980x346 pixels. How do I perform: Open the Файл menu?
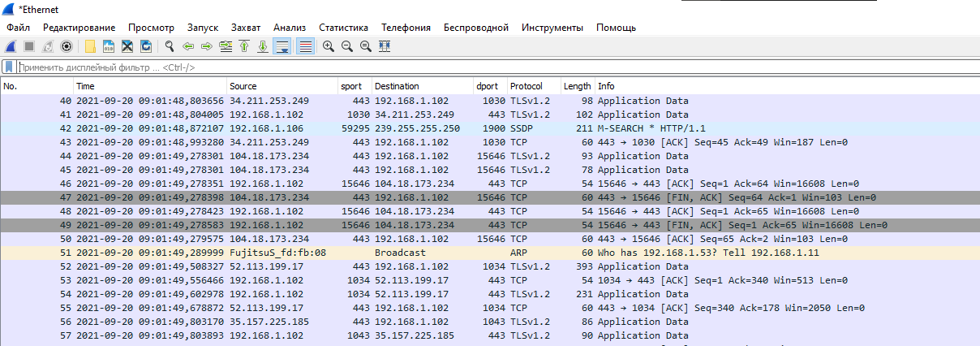coord(18,28)
